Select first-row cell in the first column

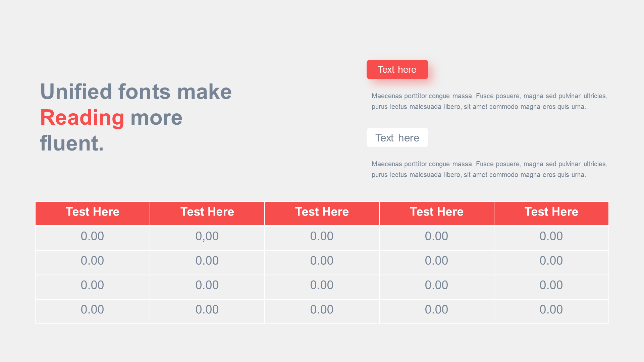point(93,238)
